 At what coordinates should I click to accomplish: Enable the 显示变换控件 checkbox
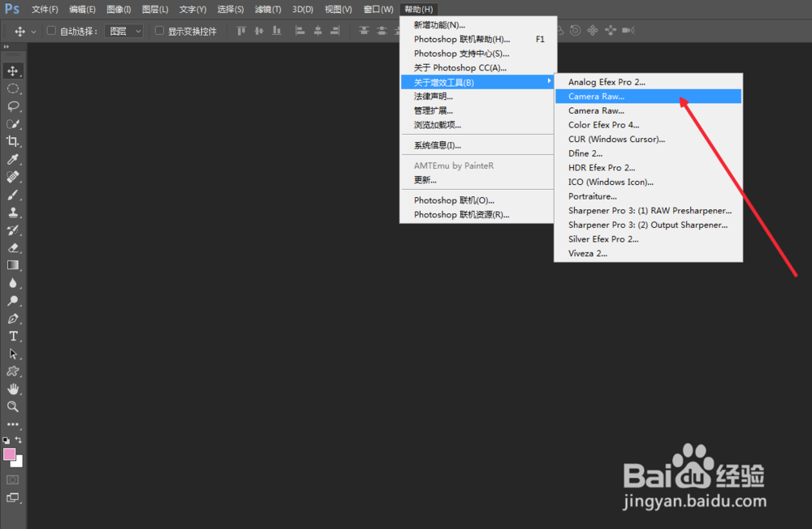click(159, 31)
